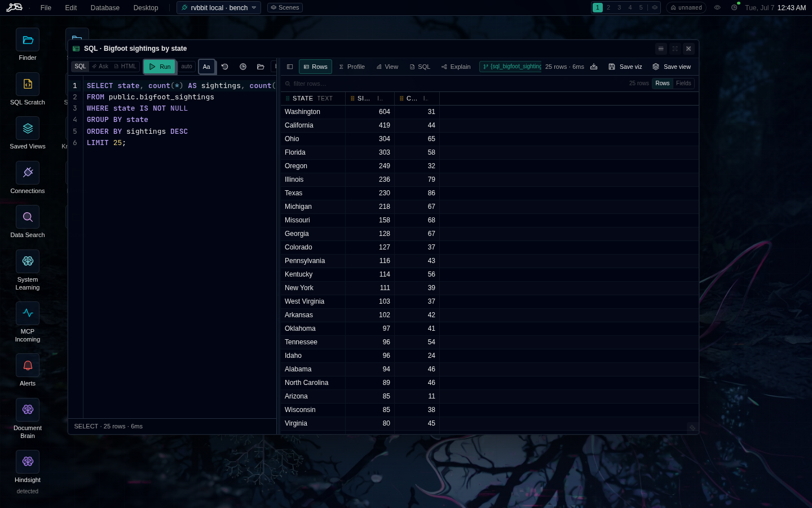Click the status text SELECT · 25 rows · 6ms
This screenshot has height=508, width=812.
point(108,426)
